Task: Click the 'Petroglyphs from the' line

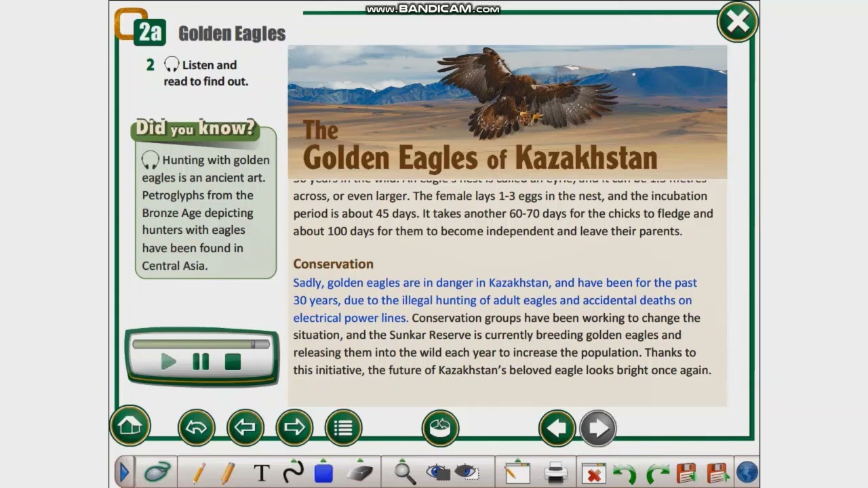Action: point(197,195)
